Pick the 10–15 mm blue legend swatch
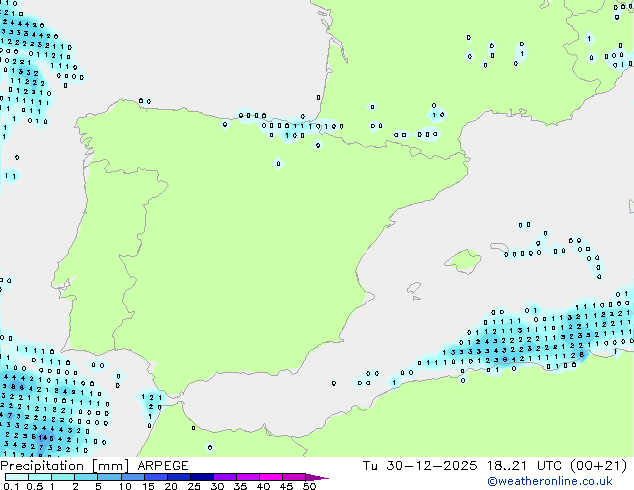Screen dimensions: 634x490 pyautogui.click(x=132, y=477)
